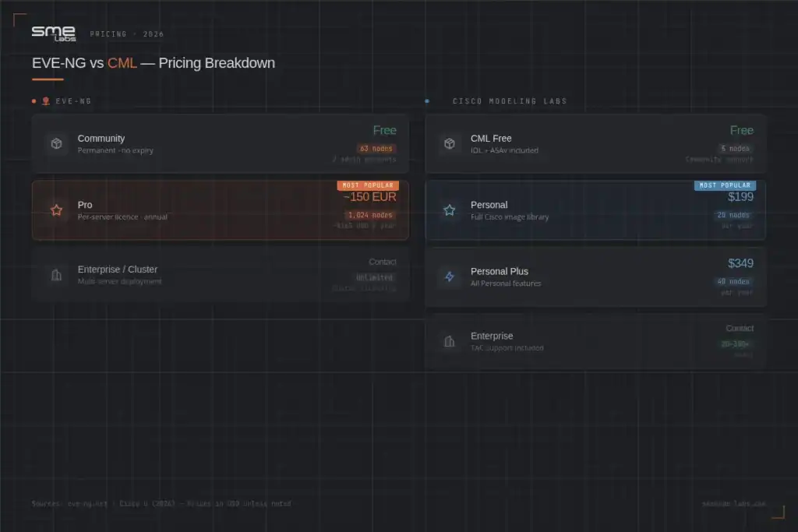Click the "~150 EUR" Pro price
This screenshot has height=532, width=798.
click(369, 197)
